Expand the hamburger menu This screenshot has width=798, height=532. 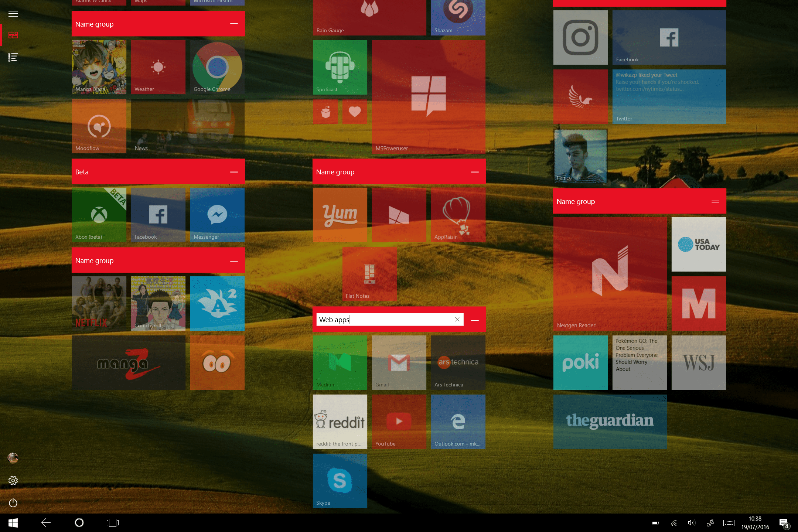coord(13,14)
